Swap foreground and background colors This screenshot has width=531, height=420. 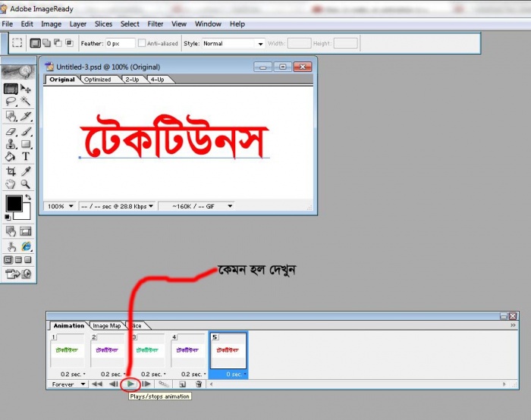[28, 197]
